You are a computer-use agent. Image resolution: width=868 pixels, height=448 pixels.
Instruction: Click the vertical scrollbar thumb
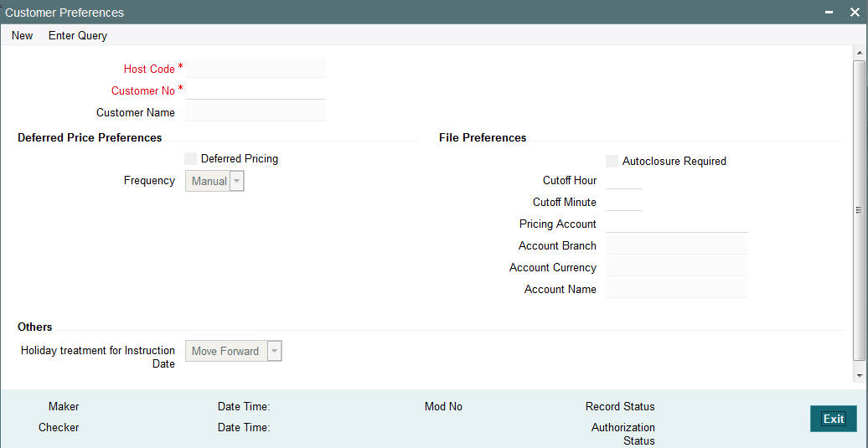pyautogui.click(x=859, y=210)
